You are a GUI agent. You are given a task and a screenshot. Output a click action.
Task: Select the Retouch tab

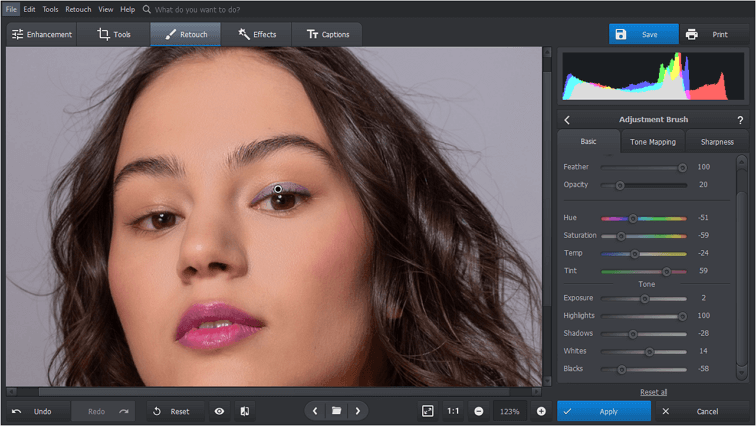point(186,34)
